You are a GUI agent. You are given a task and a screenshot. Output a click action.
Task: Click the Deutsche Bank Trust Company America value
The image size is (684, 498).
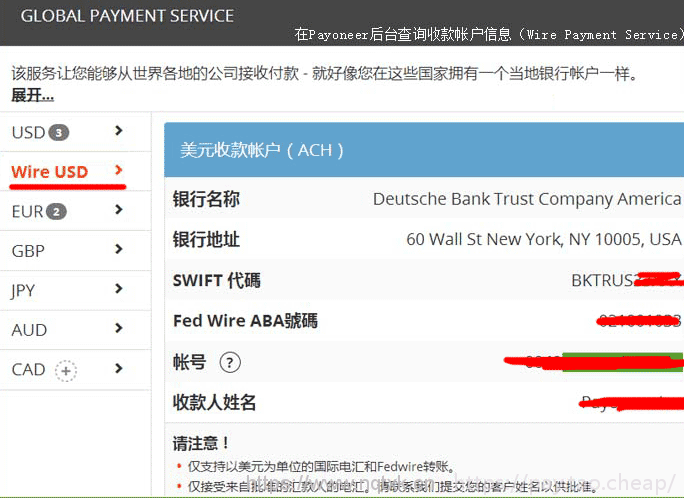pyautogui.click(x=526, y=199)
